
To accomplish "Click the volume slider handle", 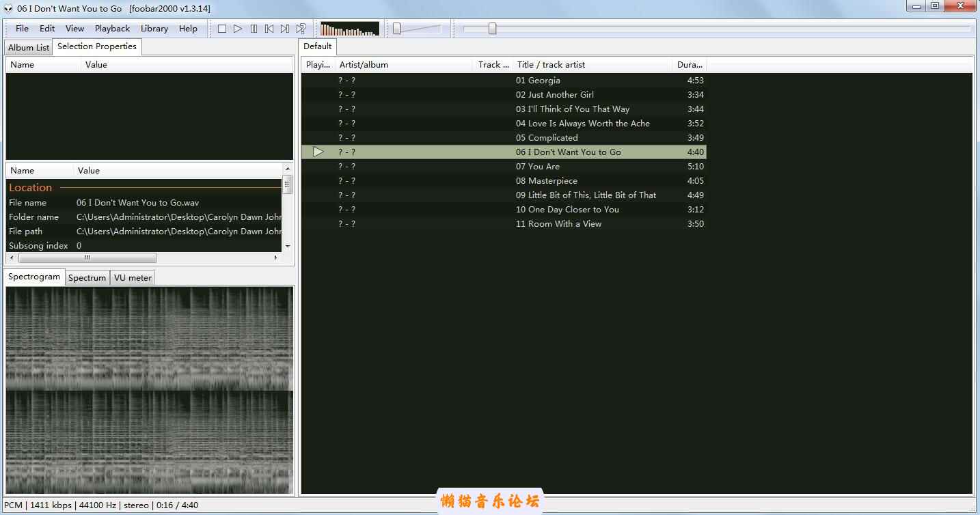I will click(397, 29).
